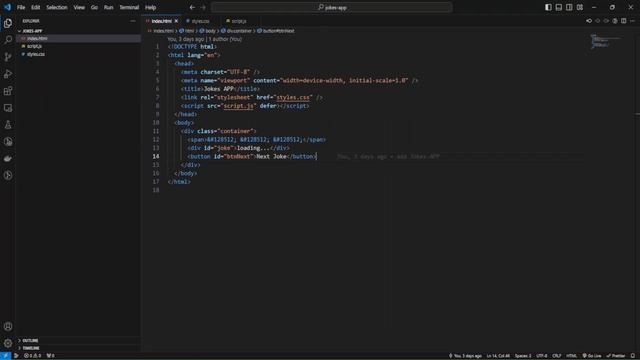This screenshot has width=640, height=360.
Task: Open the notifications bell icon
Action: pyautogui.click(x=633, y=356)
